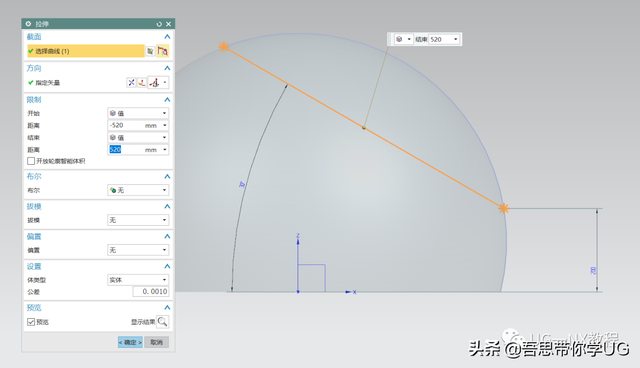Open the arrow next to floating 结束 520 field

456,39
